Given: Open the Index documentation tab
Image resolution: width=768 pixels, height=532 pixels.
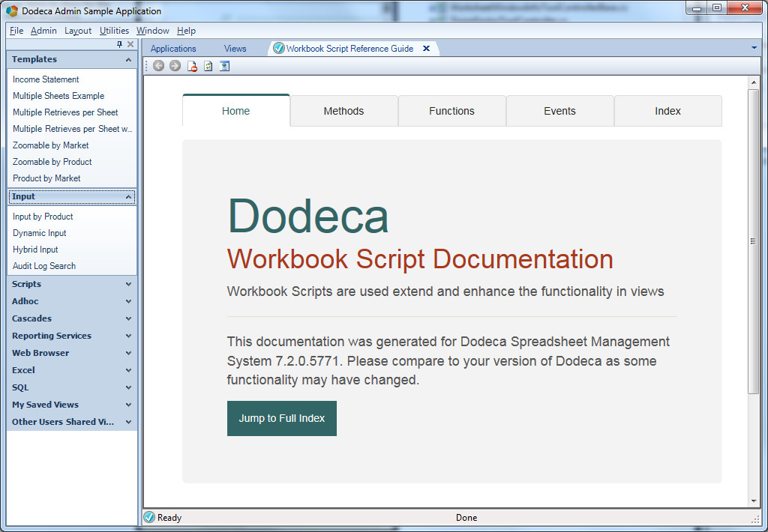Looking at the screenshot, I should [x=667, y=111].
